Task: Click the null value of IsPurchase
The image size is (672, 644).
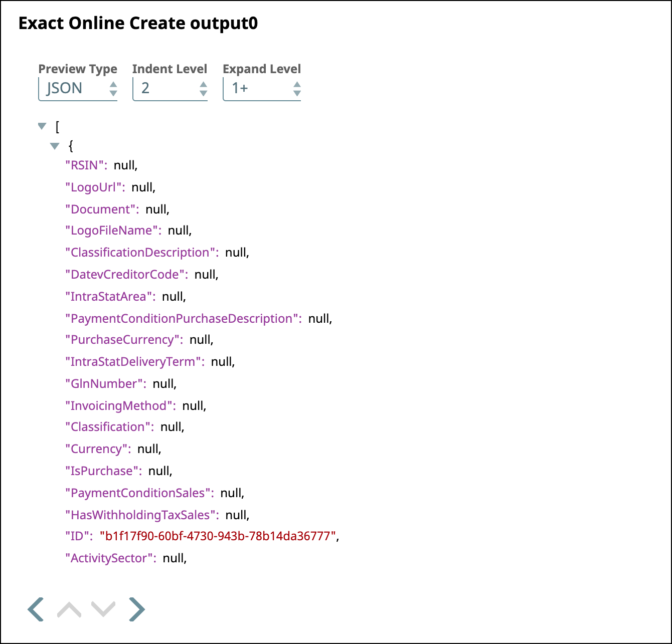Action: [x=159, y=471]
